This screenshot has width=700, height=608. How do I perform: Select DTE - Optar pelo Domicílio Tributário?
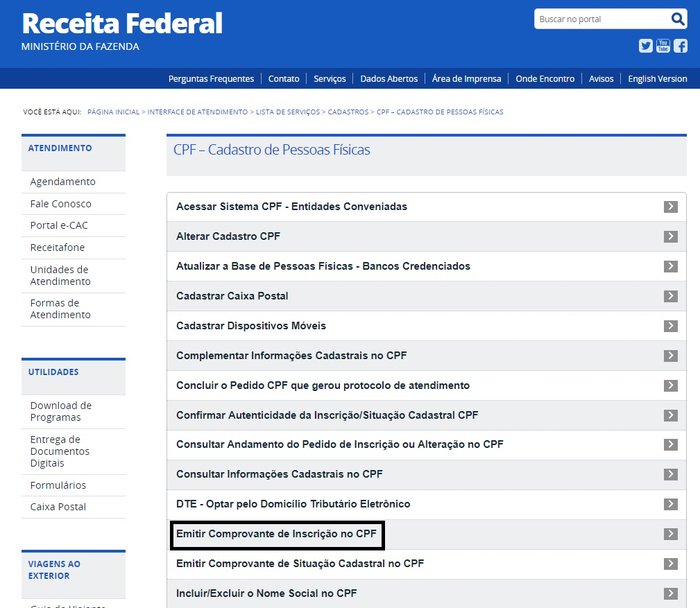click(293, 504)
